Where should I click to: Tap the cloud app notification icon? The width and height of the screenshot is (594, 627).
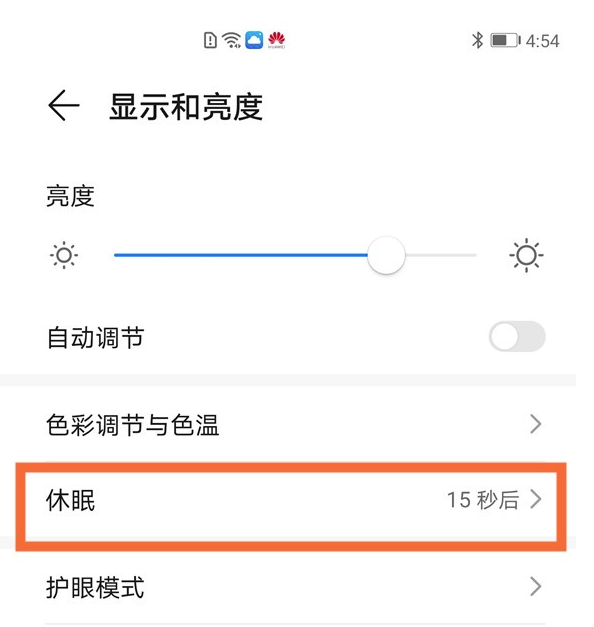(x=254, y=40)
